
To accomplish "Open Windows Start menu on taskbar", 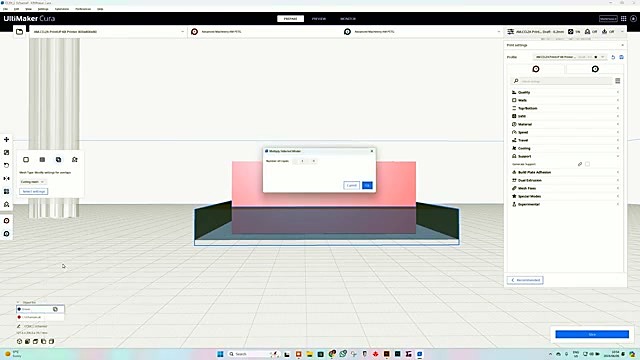I will (220, 354).
